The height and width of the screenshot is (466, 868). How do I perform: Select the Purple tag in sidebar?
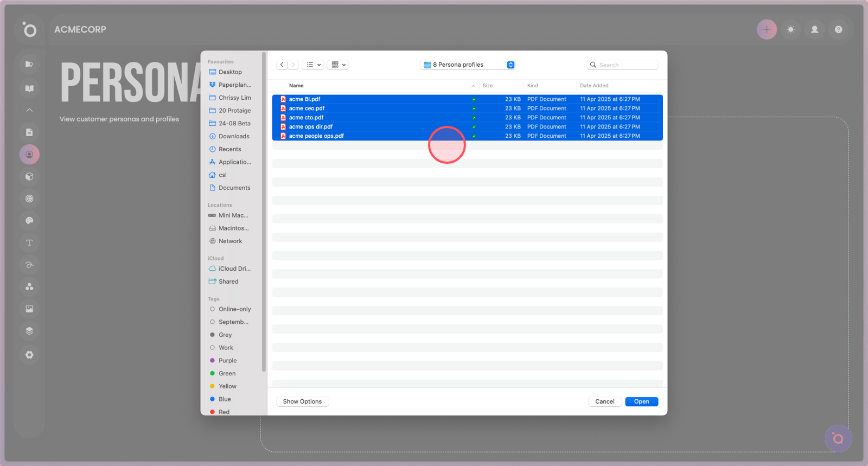(x=227, y=361)
